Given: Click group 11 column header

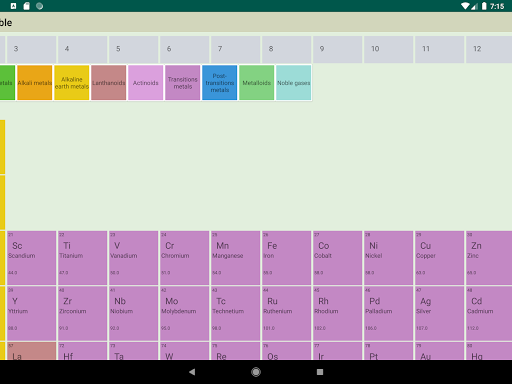Looking at the screenshot, I should [440, 49].
